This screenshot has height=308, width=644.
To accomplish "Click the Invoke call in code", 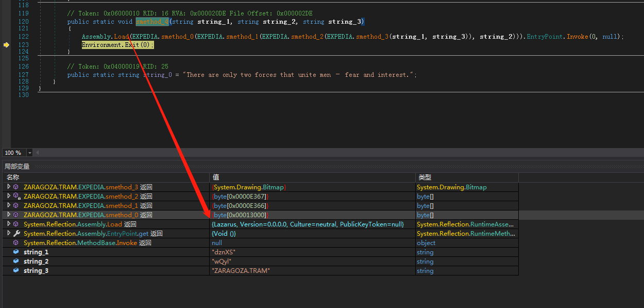I will tap(578, 37).
